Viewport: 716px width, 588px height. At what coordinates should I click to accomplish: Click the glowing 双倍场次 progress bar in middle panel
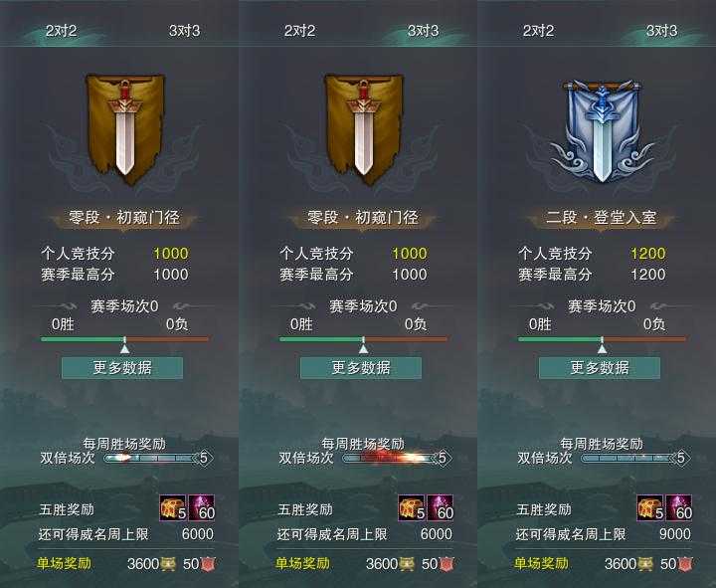(x=391, y=458)
